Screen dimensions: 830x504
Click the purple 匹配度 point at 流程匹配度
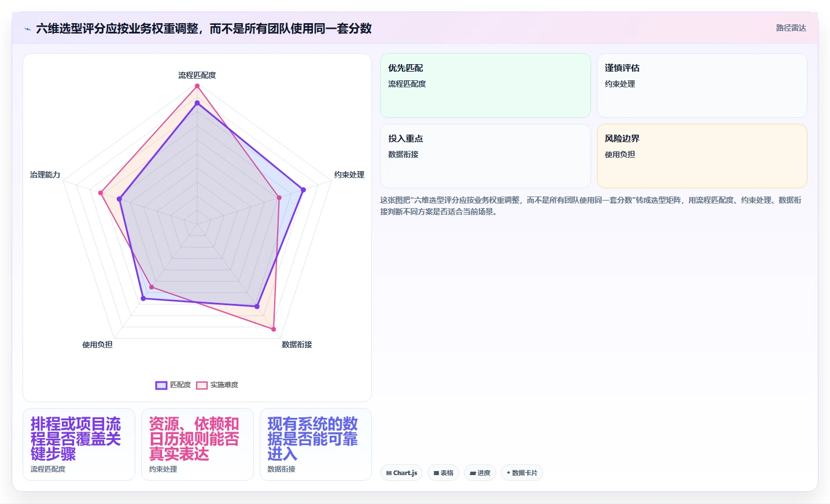(197, 103)
